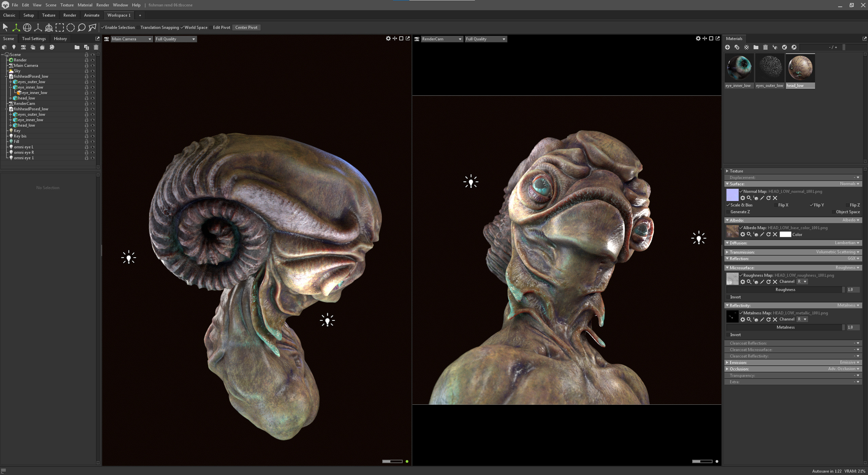Export material with outward arrow icon
The image size is (868, 475).
(x=794, y=47)
